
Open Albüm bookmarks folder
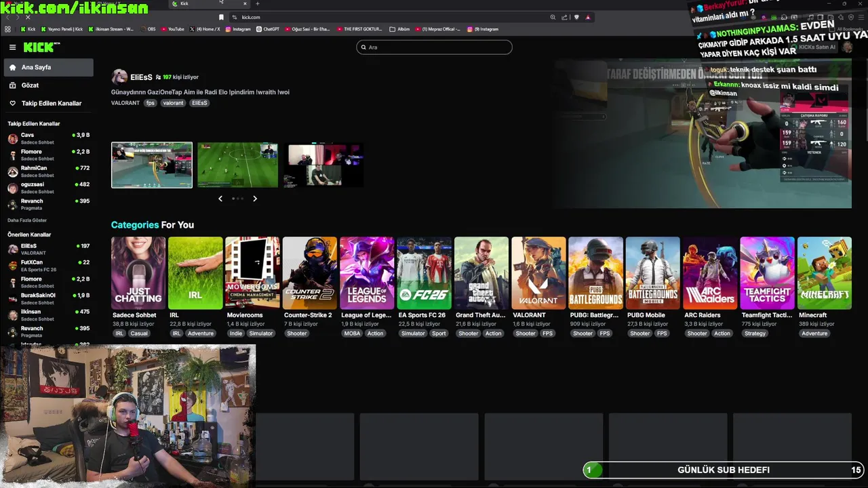[400, 29]
